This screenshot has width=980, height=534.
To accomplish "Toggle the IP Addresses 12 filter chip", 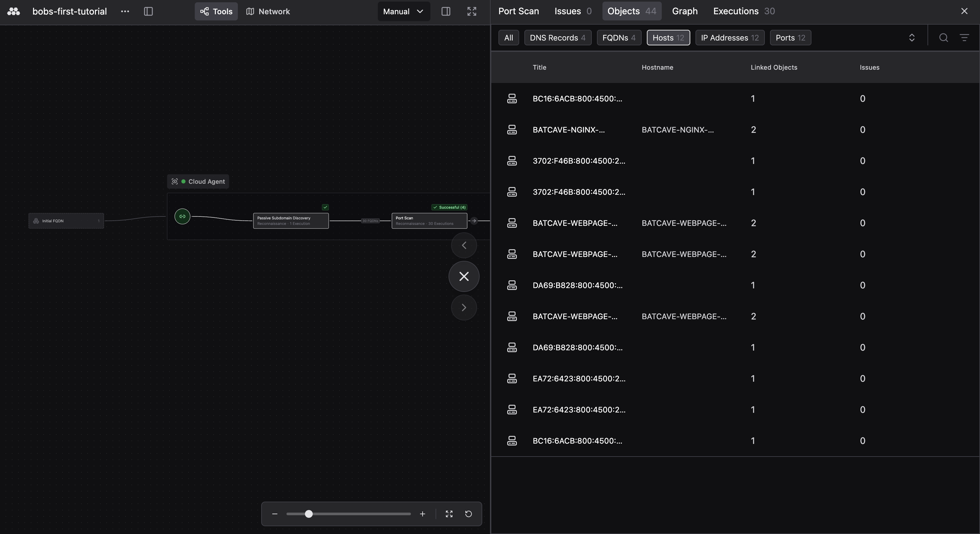I will [x=730, y=38].
